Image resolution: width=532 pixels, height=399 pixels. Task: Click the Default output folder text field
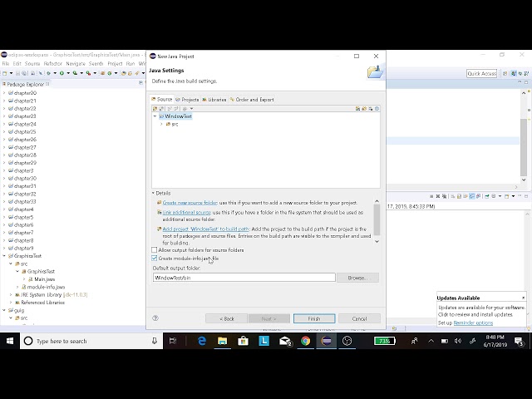(244, 278)
